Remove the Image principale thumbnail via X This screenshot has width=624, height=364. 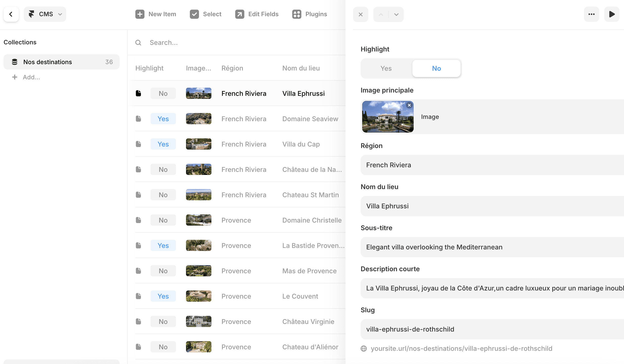409,105
